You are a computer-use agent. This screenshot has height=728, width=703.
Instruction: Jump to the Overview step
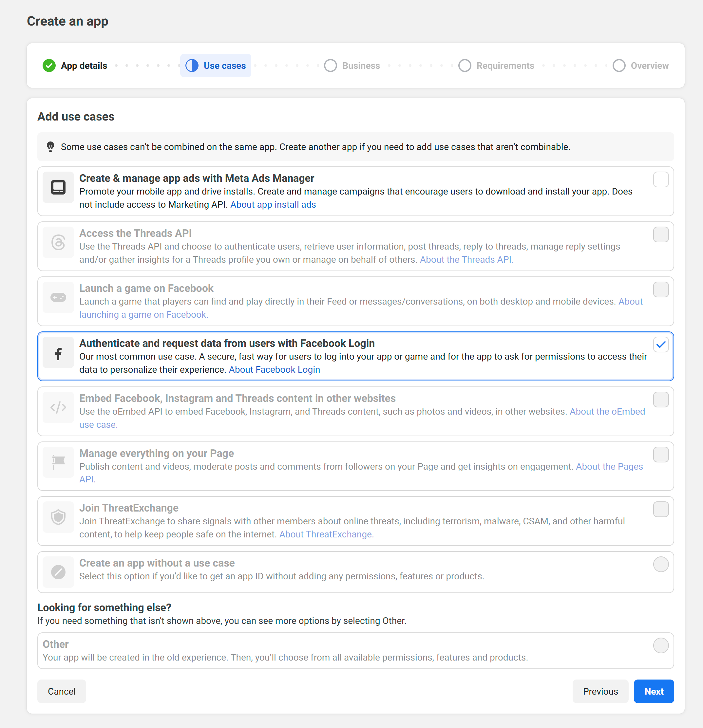pyautogui.click(x=640, y=66)
